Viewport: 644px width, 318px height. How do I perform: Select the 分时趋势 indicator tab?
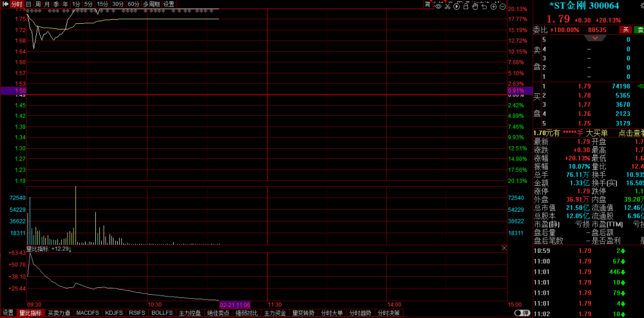click(x=360, y=313)
